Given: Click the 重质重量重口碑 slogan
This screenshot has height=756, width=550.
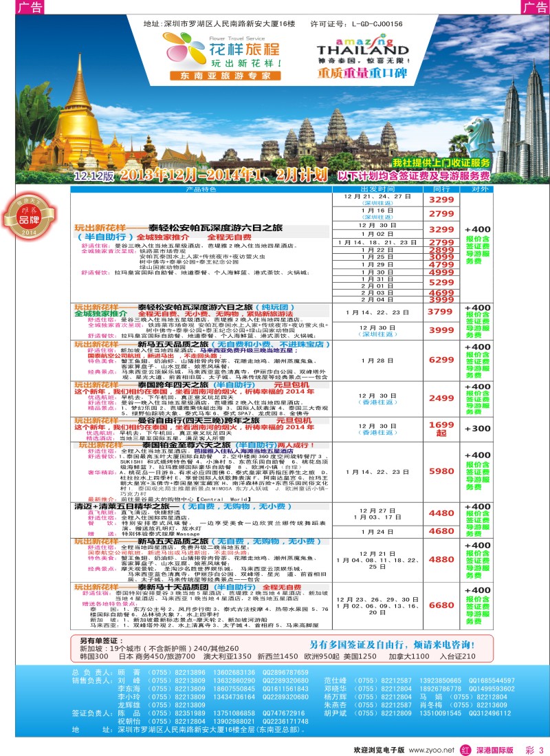Looking at the screenshot, I should click(x=362, y=73).
